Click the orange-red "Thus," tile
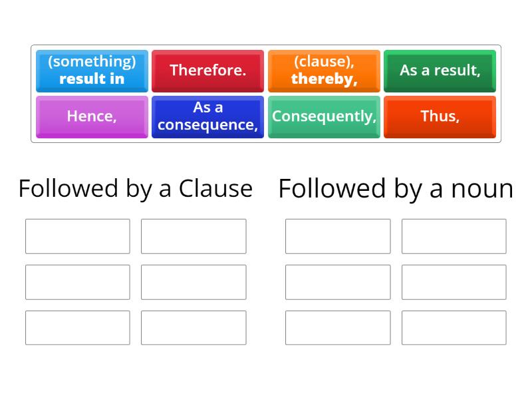The width and height of the screenshot is (532, 399). [440, 116]
